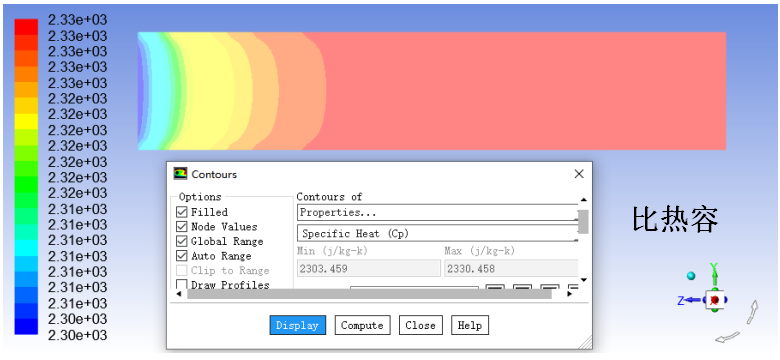Click the Help button in Contours dialog
780x360 pixels.
point(470,325)
